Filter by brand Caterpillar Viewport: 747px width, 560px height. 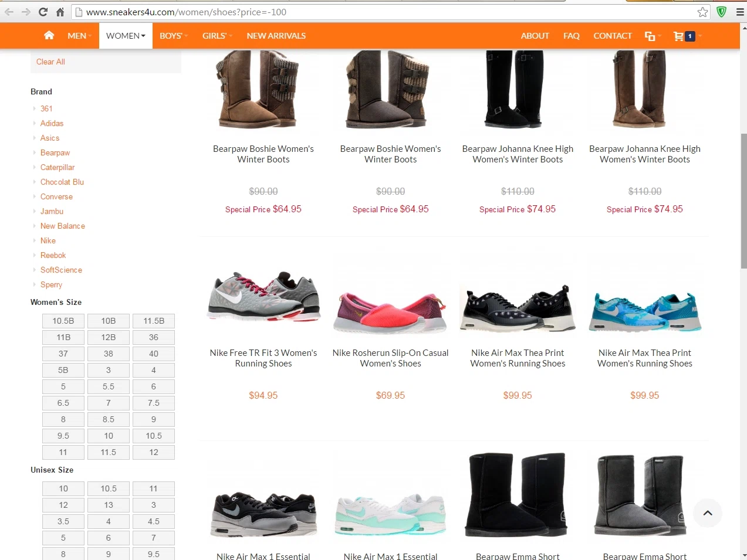58,167
